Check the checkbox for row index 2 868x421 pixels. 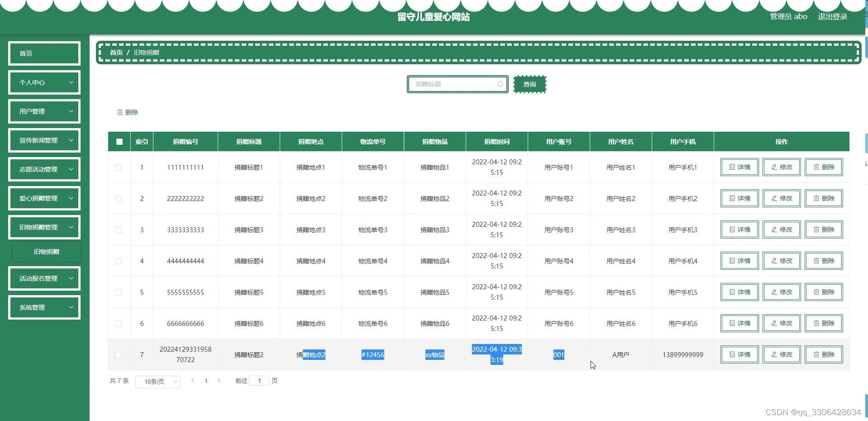point(119,199)
